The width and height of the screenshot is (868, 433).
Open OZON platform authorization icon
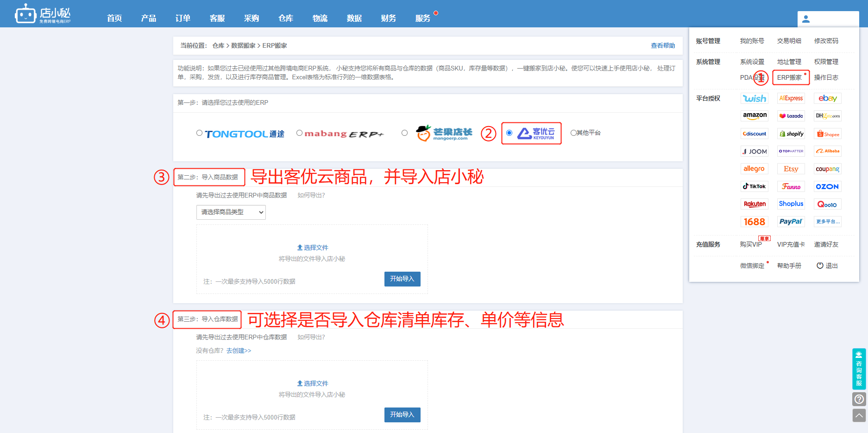(828, 186)
